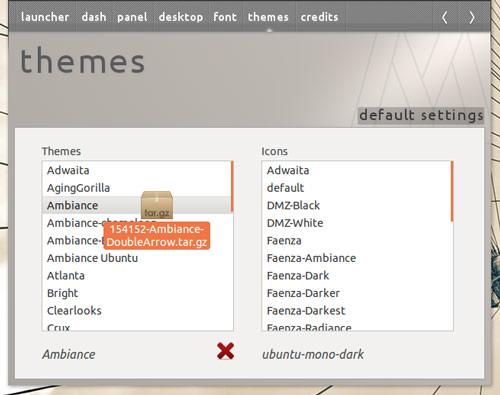
Task: Click the red X remove theme icon
Action: click(x=225, y=351)
